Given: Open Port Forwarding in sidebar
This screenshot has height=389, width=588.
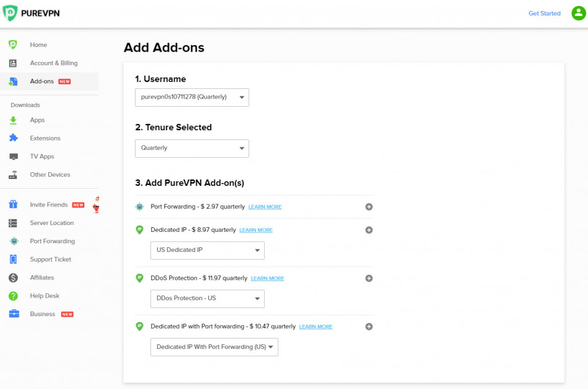Looking at the screenshot, I should point(52,241).
